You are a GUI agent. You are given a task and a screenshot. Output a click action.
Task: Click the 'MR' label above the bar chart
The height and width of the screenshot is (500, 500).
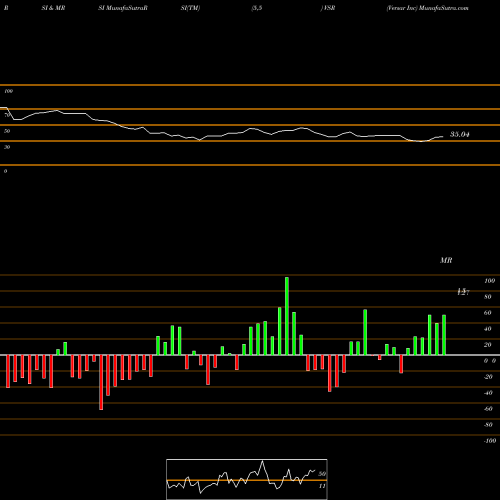click(x=446, y=260)
